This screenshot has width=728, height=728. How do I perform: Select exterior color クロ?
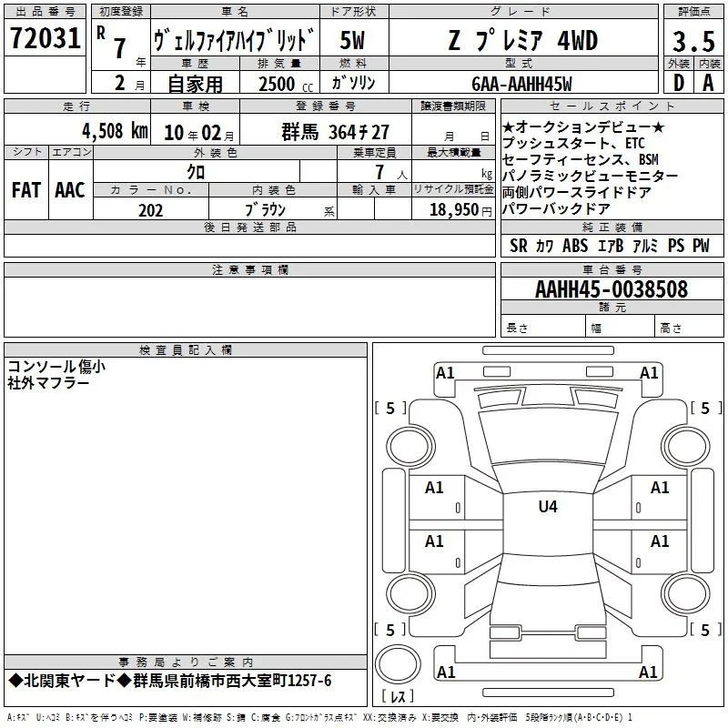coord(196,172)
